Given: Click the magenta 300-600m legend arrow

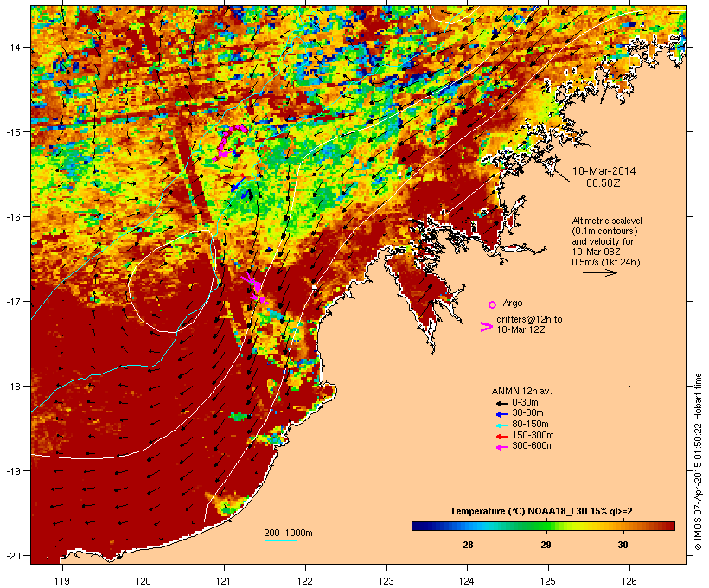Looking at the screenshot, I should pyautogui.click(x=501, y=447).
